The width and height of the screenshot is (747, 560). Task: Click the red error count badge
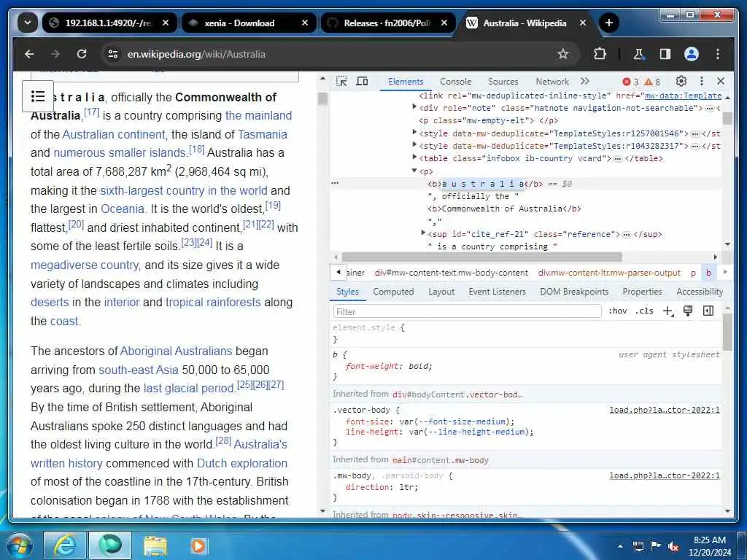(x=631, y=82)
